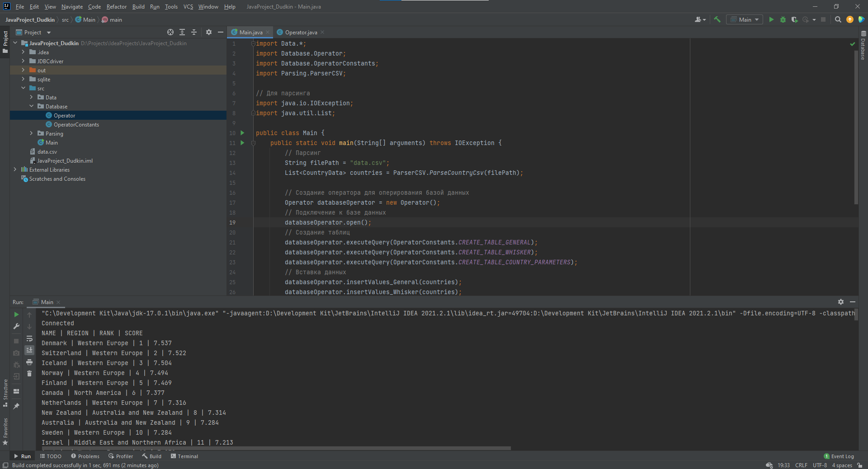The height and width of the screenshot is (469, 868).
Task: Switch to the Operator.java editor tab
Action: pos(301,32)
